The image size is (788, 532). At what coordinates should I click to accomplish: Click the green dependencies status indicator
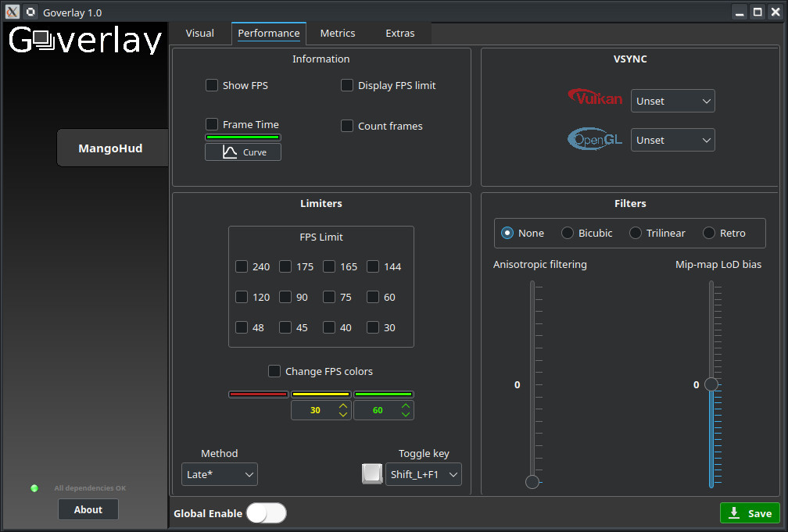click(x=34, y=488)
